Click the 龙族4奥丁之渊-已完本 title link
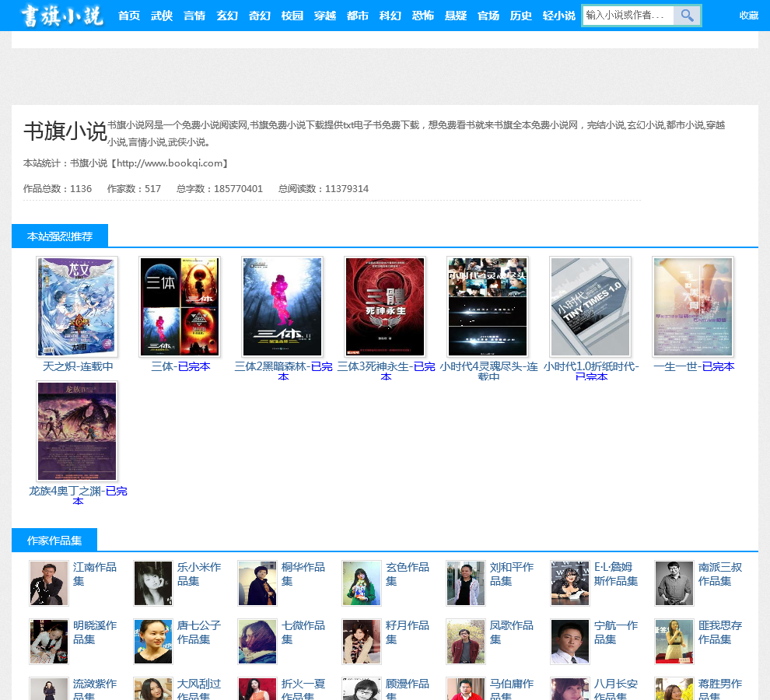 tap(78, 495)
